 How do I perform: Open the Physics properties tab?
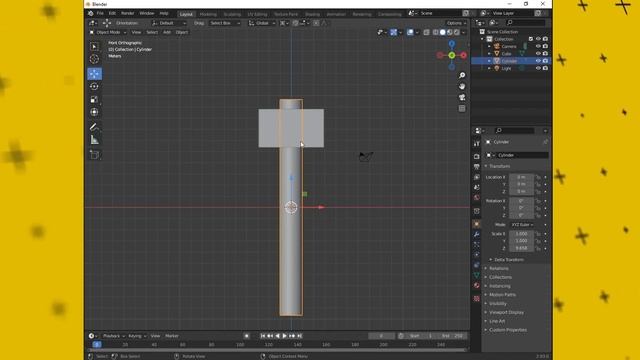(476, 255)
